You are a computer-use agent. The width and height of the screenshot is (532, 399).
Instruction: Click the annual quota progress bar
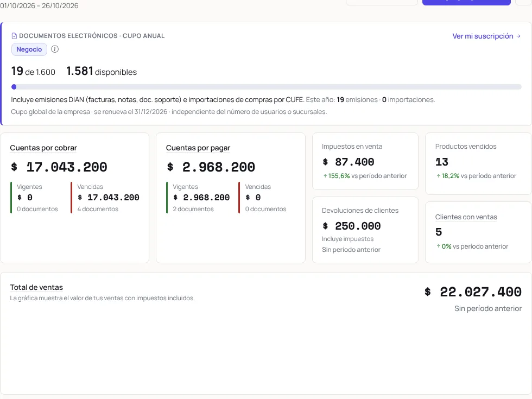pyautogui.click(x=267, y=87)
